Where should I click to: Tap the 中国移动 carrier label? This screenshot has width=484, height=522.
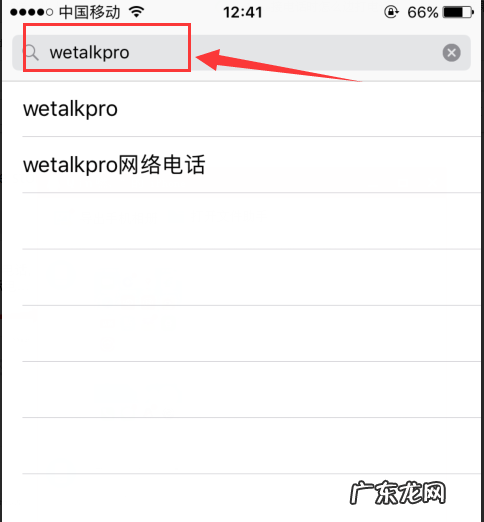tap(89, 12)
